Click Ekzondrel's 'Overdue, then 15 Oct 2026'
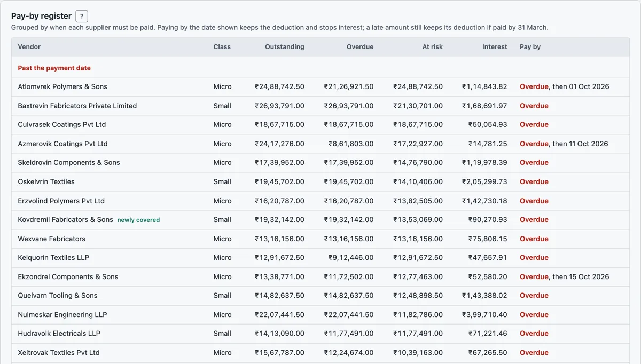 [564, 276]
